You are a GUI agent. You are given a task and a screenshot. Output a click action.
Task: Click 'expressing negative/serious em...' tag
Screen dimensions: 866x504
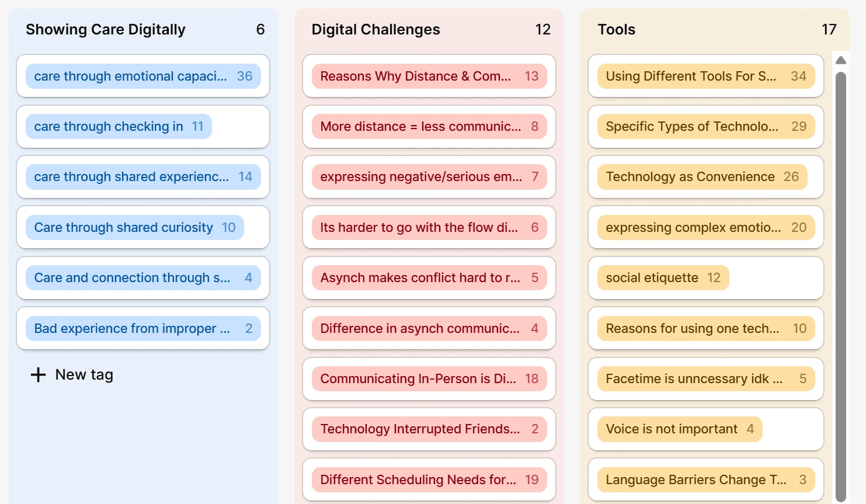point(429,177)
